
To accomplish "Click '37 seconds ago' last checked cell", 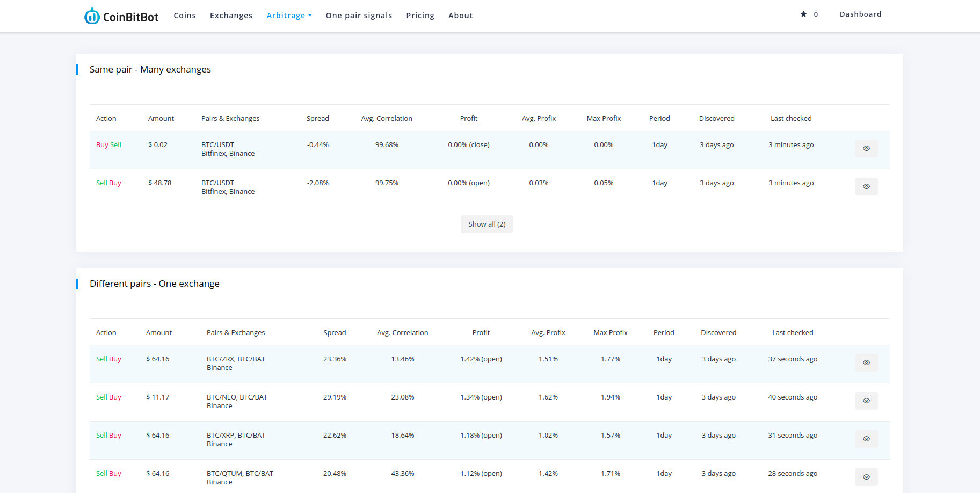I will click(793, 359).
